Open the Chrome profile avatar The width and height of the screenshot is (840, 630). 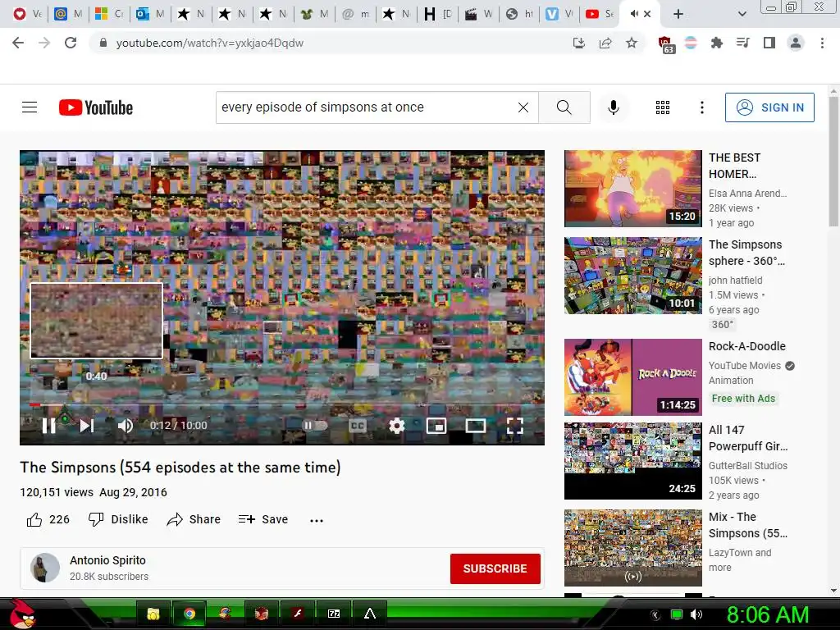tap(796, 43)
